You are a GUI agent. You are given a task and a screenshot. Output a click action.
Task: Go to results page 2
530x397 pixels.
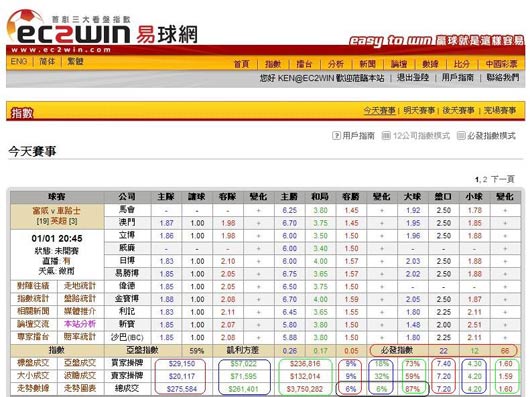[x=485, y=179]
